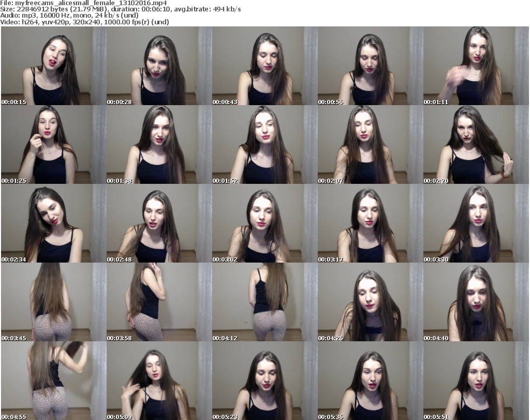Click the thumbnail marked 00:02:20
The width and height of the screenshot is (530, 420).
coord(476,144)
